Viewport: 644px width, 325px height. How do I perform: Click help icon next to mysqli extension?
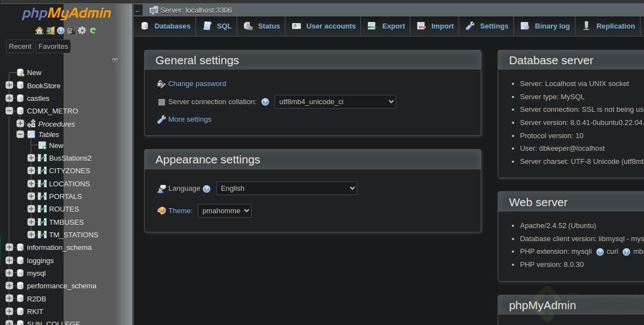[600, 252]
